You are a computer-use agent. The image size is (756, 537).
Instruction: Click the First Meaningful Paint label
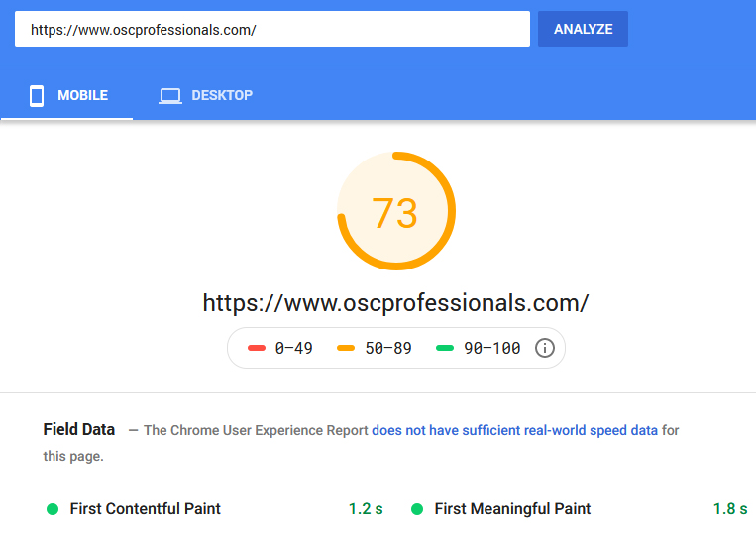point(512,509)
